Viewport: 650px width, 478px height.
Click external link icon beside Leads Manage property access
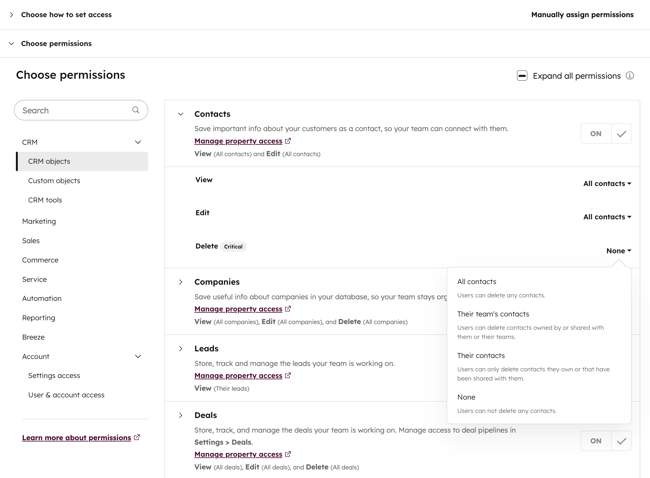[288, 376]
